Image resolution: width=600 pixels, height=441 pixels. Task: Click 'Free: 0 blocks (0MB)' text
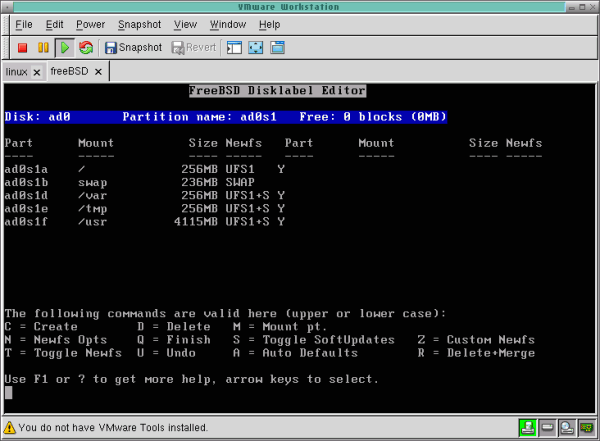(373, 117)
